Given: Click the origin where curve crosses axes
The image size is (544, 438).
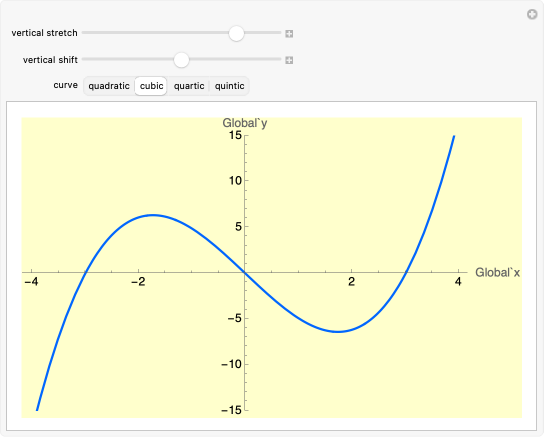Looking at the screenshot, I should [245, 273].
